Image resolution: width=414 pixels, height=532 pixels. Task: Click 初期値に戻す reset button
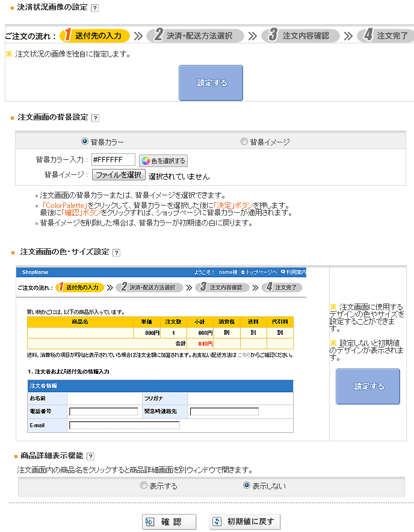pyautogui.click(x=244, y=522)
